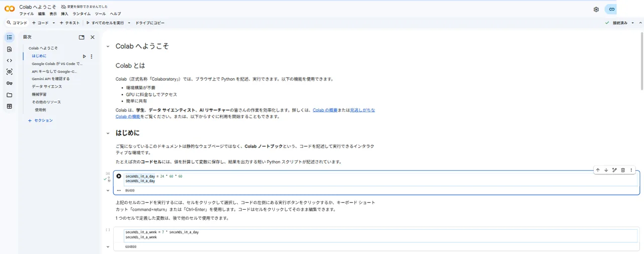This screenshot has width=644, height=254.
Task: Open the data table sidebar icon
Action: click(x=9, y=106)
